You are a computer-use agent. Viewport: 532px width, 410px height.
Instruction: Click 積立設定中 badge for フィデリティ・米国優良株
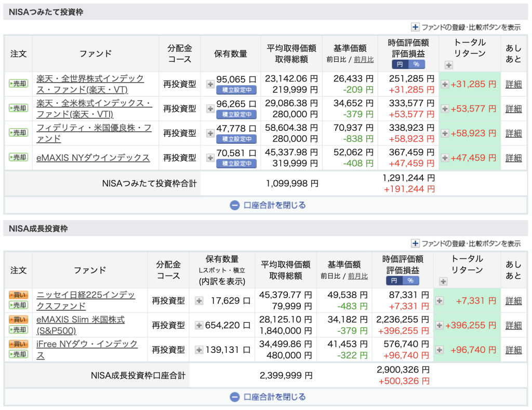tap(236, 139)
